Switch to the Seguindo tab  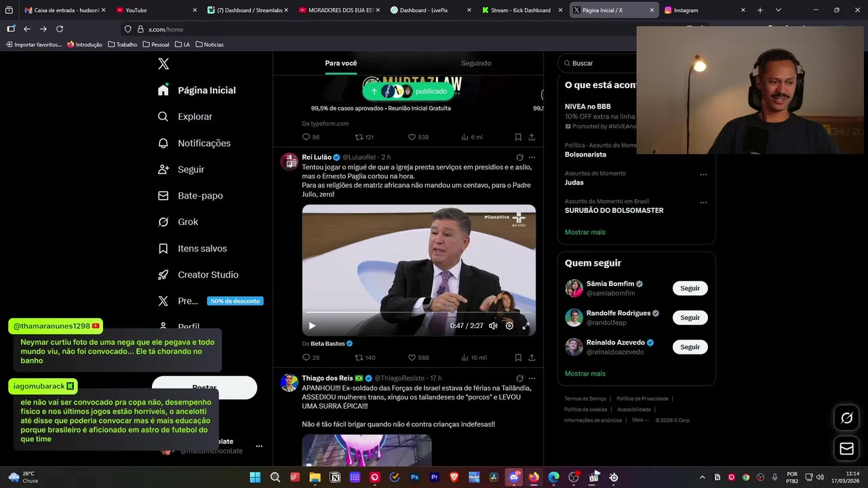(476, 63)
